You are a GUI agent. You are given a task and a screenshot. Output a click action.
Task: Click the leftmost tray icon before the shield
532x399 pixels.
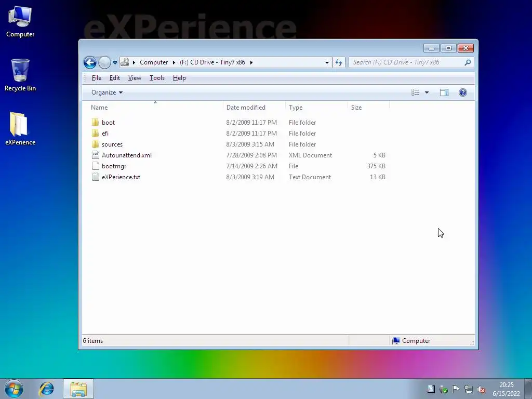[x=431, y=389]
